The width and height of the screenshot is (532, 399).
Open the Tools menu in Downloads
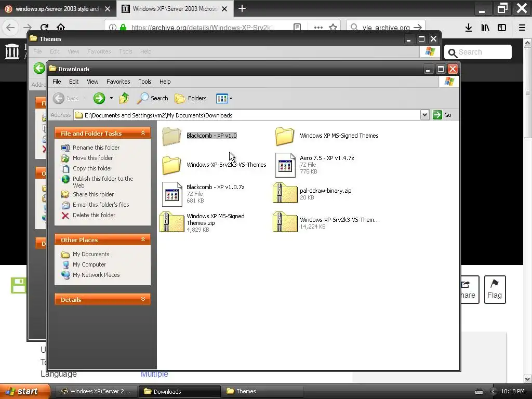click(x=144, y=82)
